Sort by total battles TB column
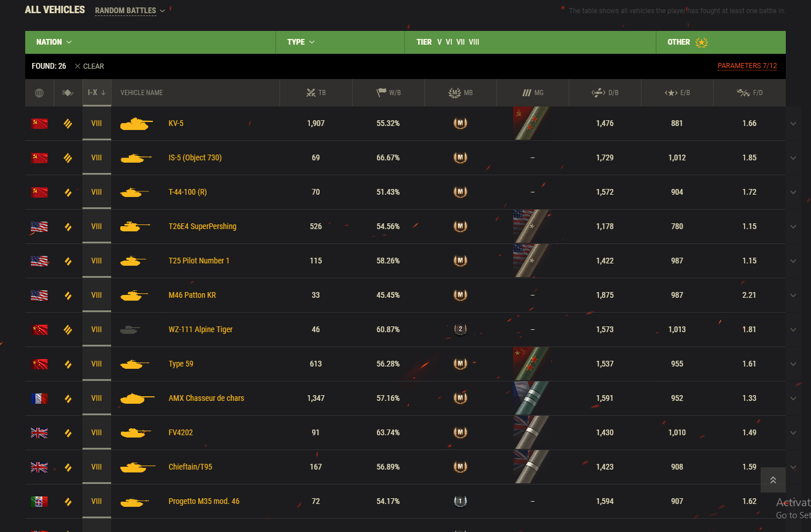 coord(316,93)
